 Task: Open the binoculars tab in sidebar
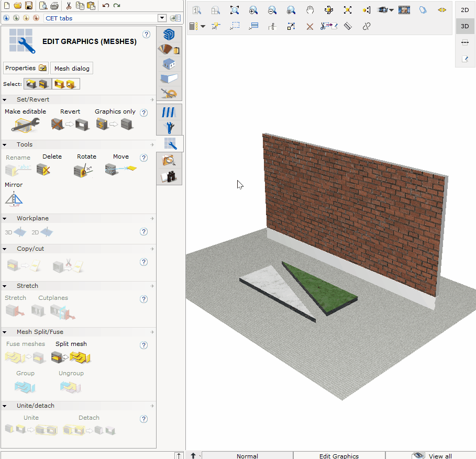click(x=169, y=176)
